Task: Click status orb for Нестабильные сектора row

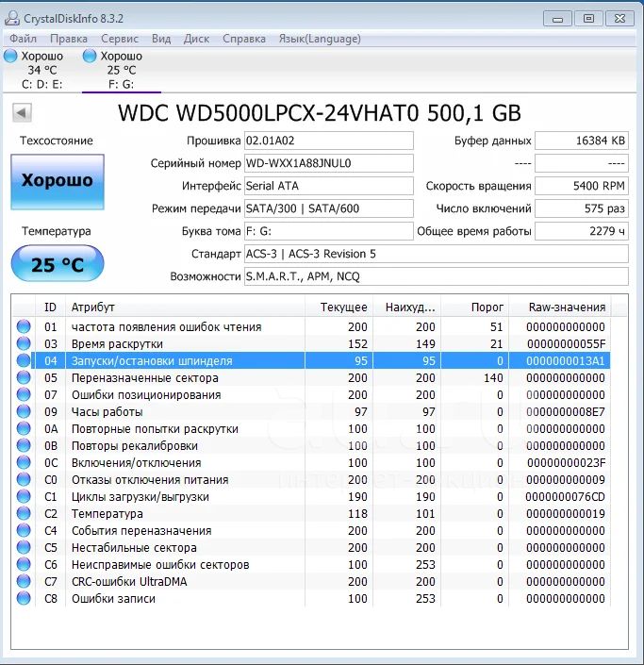Action: point(24,547)
